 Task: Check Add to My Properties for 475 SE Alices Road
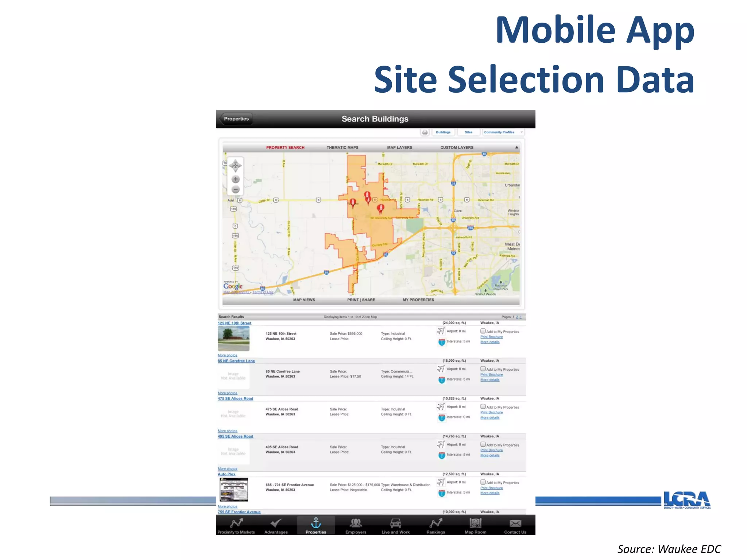(483, 407)
